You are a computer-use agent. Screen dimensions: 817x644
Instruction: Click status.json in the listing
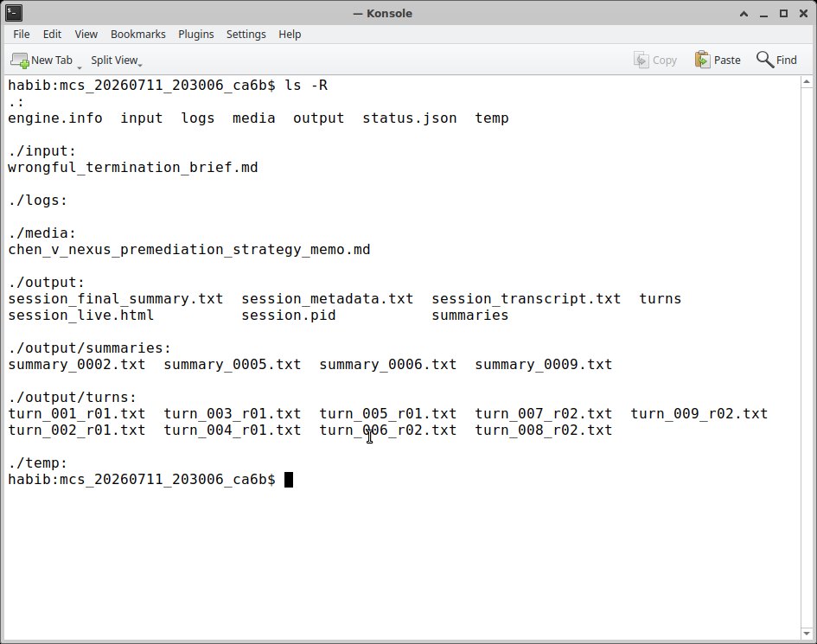(410, 118)
